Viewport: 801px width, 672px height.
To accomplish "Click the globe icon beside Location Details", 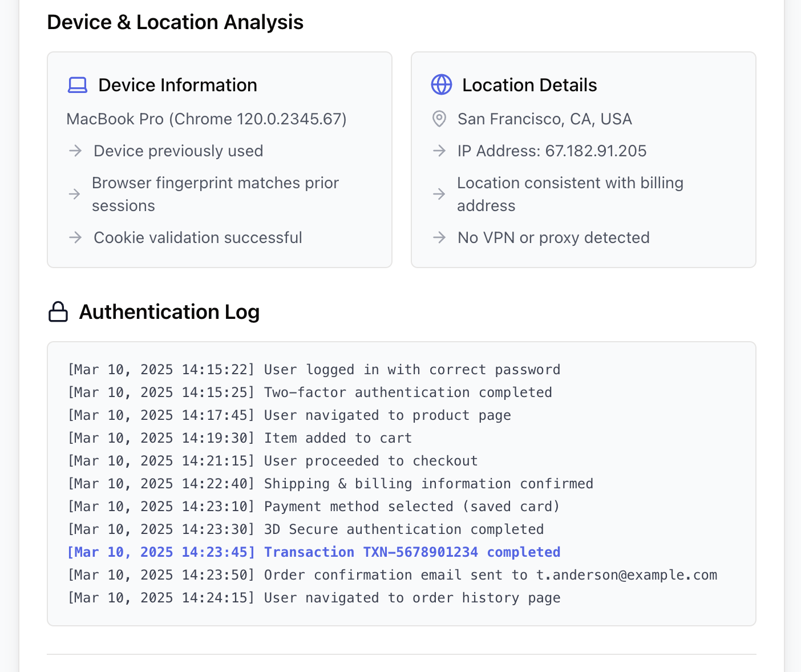I will click(x=441, y=85).
